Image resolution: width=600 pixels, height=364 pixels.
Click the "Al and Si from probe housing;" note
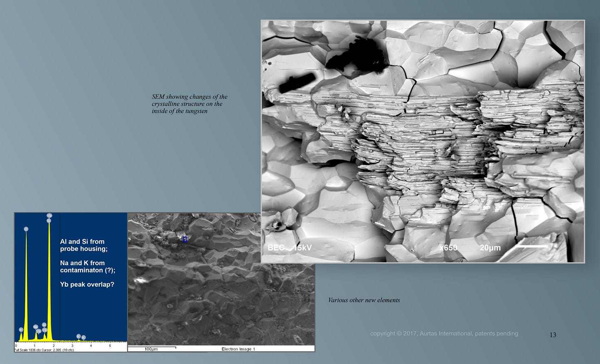(84, 245)
